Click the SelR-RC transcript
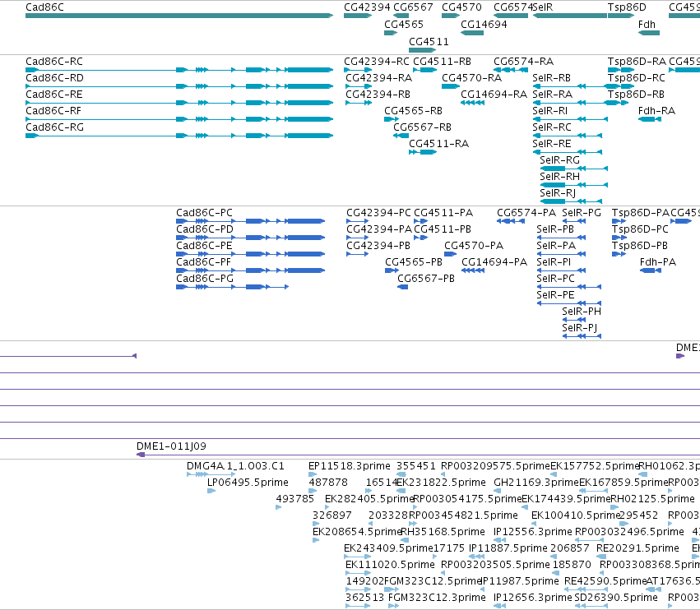This screenshot has height=610, width=700. pos(568,136)
